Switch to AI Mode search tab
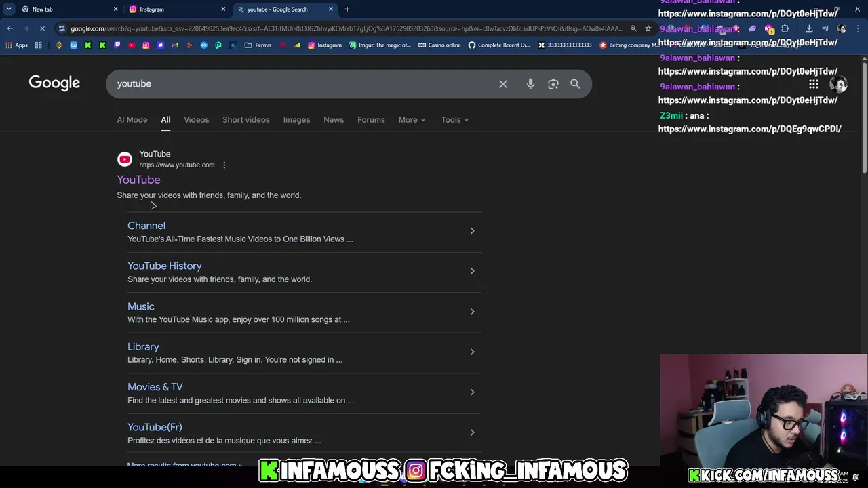Image resolution: width=868 pixels, height=488 pixels. [x=132, y=120]
